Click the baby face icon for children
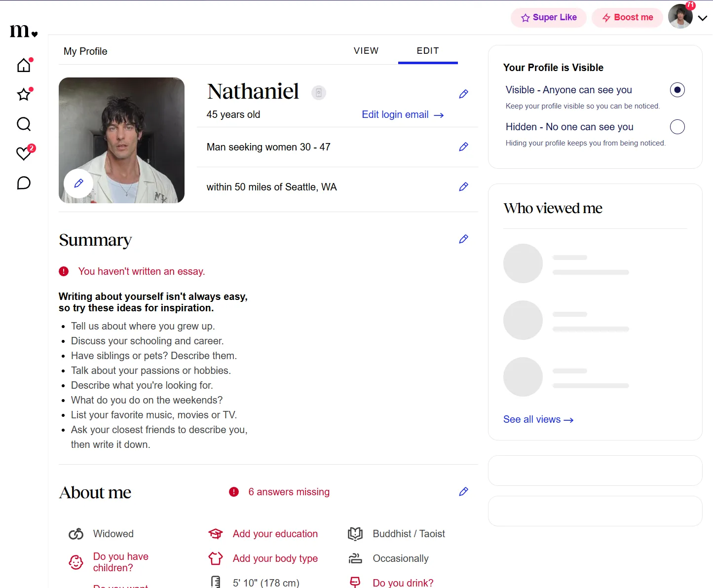The height and width of the screenshot is (588, 713). (x=76, y=562)
